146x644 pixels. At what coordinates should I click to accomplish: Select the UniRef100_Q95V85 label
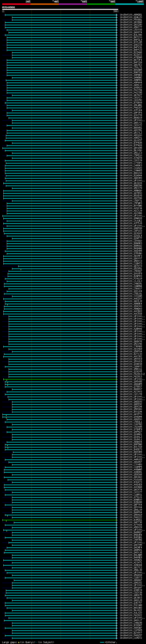[131, 382]
